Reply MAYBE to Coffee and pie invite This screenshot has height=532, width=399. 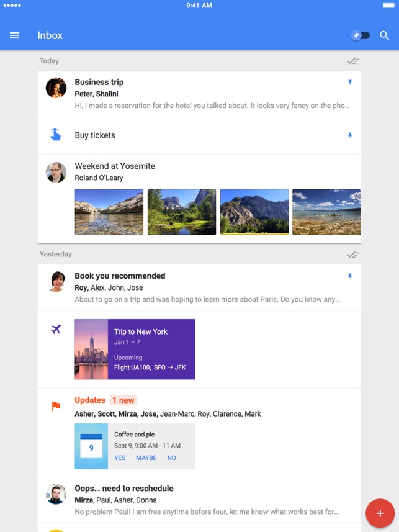(146, 458)
